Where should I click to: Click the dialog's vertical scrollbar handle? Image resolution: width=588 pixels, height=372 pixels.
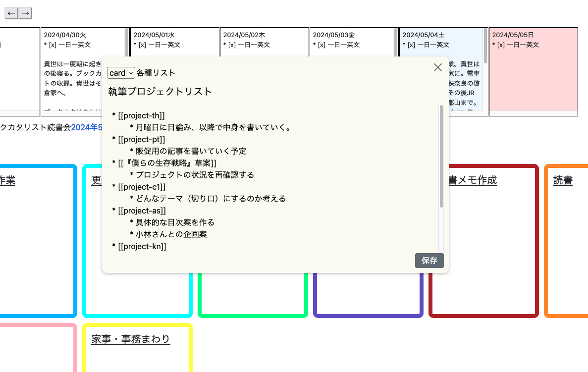point(441,154)
